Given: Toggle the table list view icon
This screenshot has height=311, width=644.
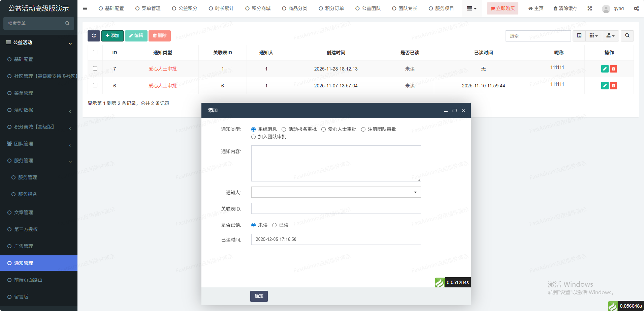Looking at the screenshot, I should tap(579, 36).
